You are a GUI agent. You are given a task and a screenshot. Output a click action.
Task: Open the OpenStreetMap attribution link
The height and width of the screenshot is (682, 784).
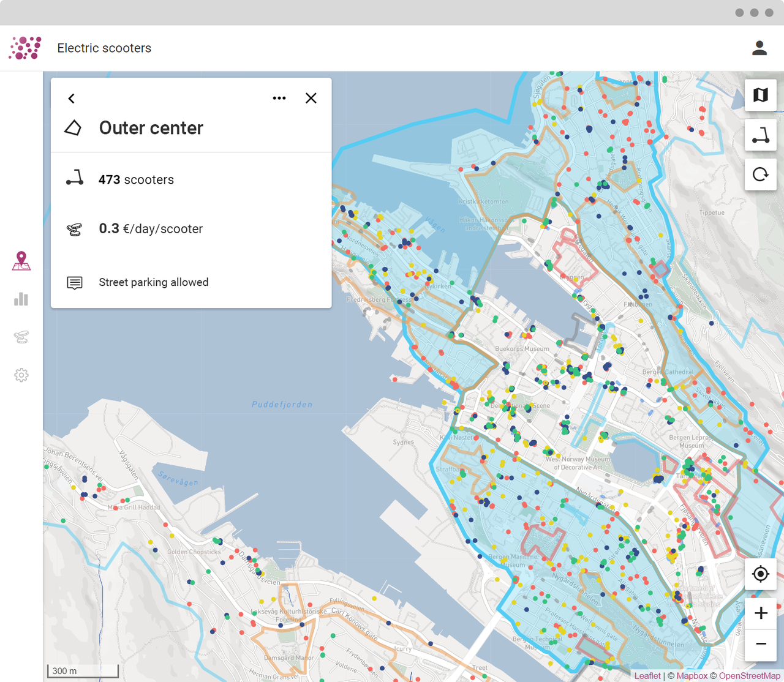749,676
